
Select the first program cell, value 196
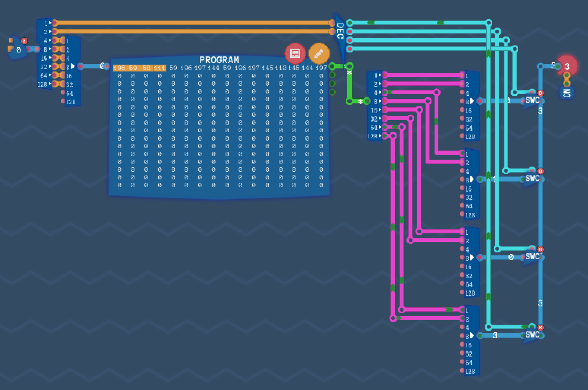pos(119,68)
